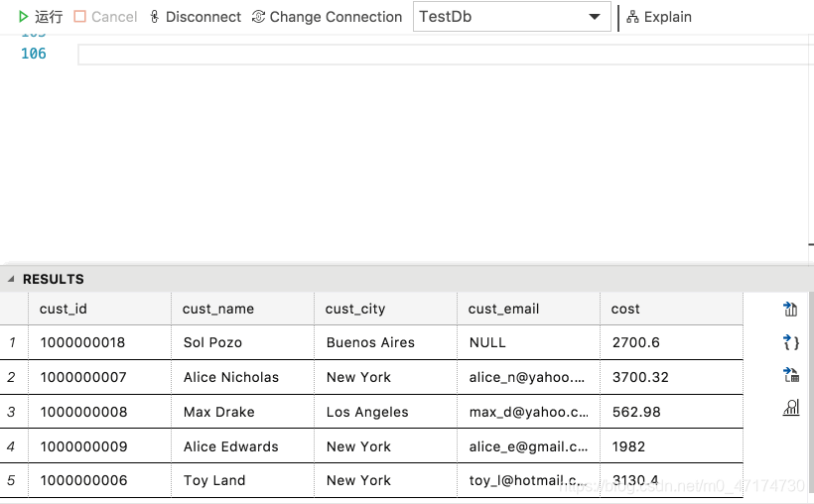Image resolution: width=814 pixels, height=504 pixels.
Task: Click the Save as Excel icon
Action: tap(790, 375)
